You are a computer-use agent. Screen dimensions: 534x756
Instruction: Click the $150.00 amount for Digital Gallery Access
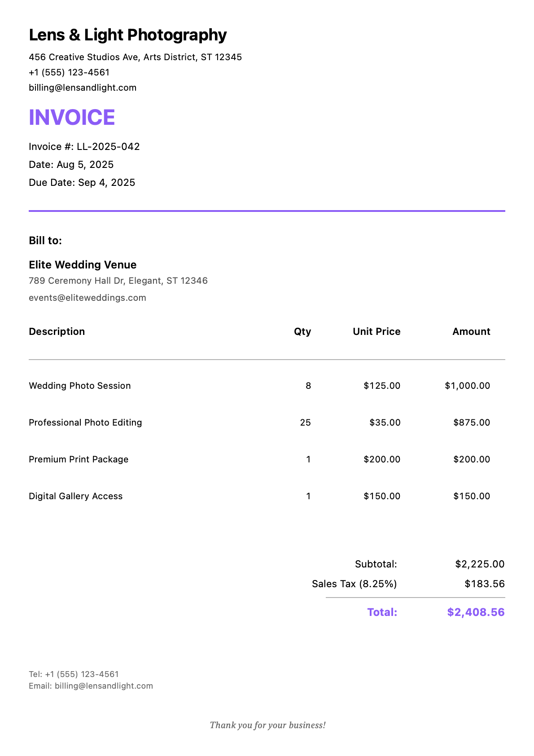coord(472,496)
